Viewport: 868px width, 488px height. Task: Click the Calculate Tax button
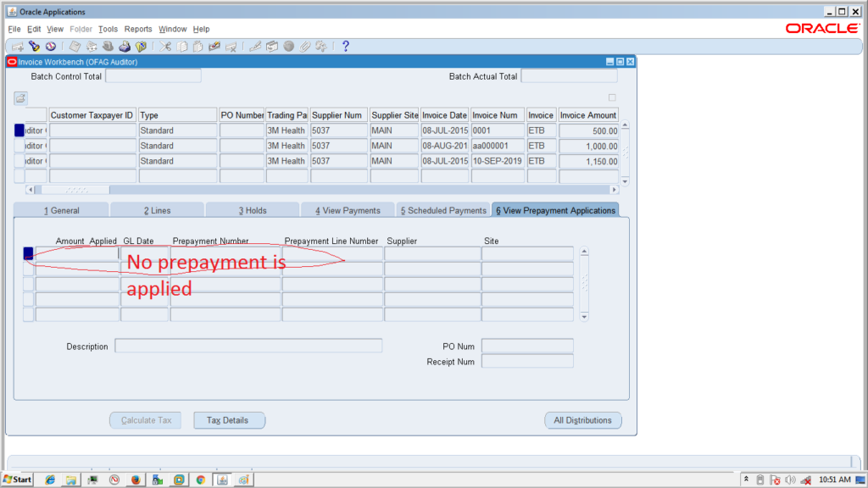point(146,420)
